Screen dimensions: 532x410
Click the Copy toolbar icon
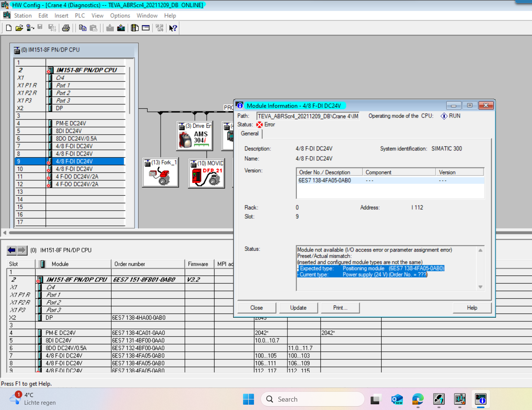(82, 28)
